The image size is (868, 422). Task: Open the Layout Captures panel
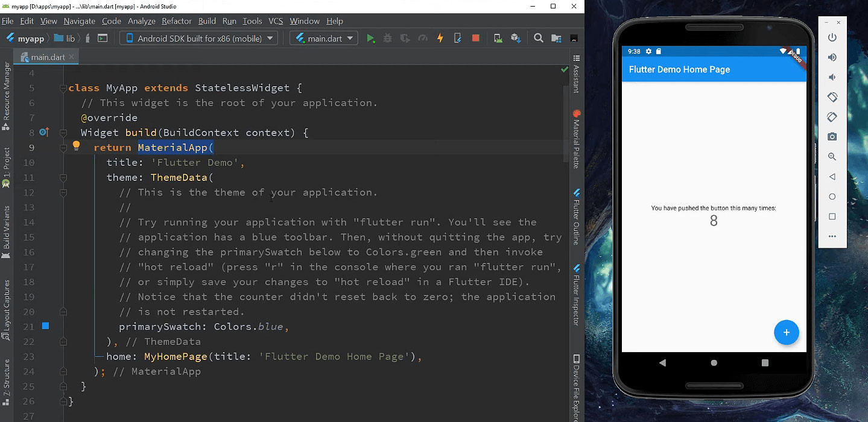pos(6,310)
